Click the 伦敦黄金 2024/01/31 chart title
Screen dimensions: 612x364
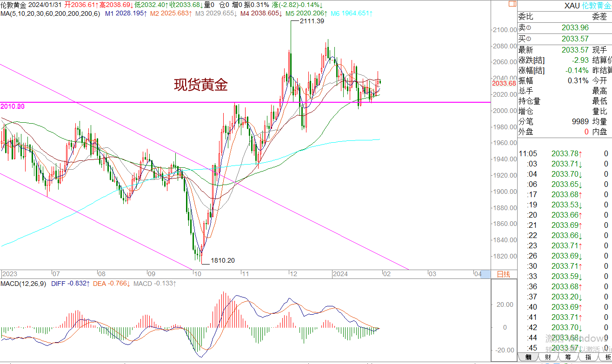(x=31, y=5)
